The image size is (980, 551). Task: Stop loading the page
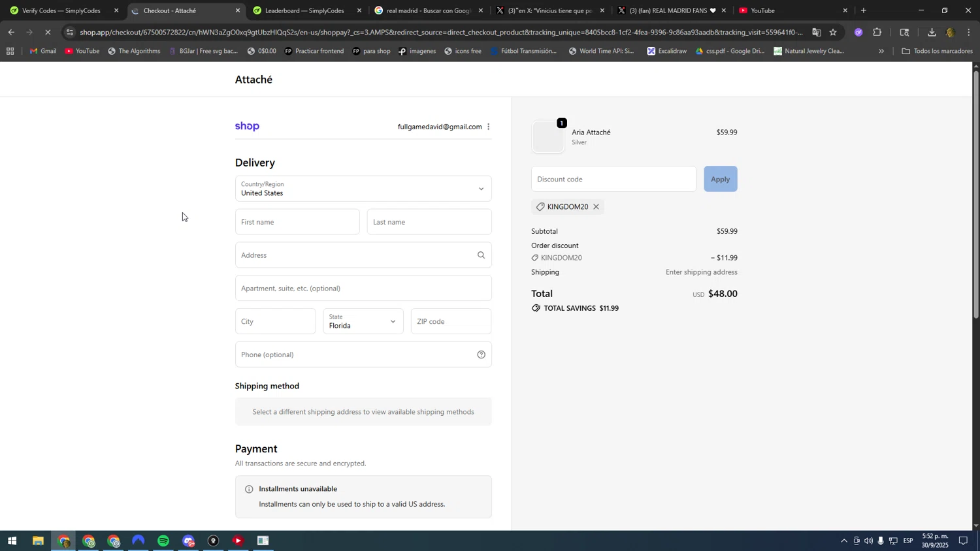coord(48,33)
